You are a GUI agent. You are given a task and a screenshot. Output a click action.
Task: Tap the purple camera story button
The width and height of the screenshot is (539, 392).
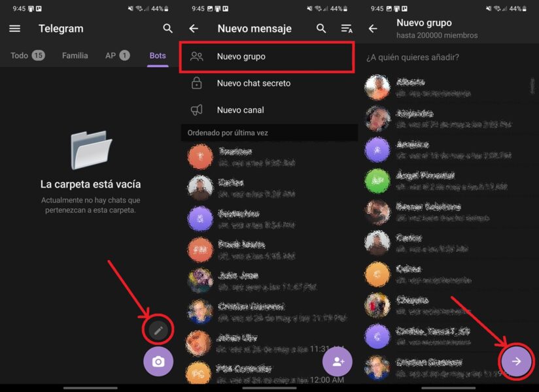158,361
